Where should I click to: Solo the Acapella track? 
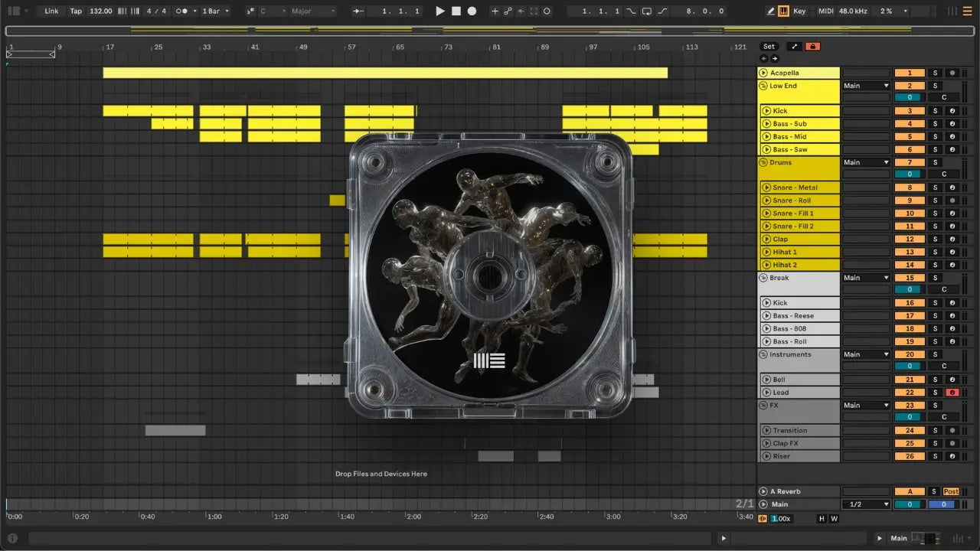coord(934,73)
